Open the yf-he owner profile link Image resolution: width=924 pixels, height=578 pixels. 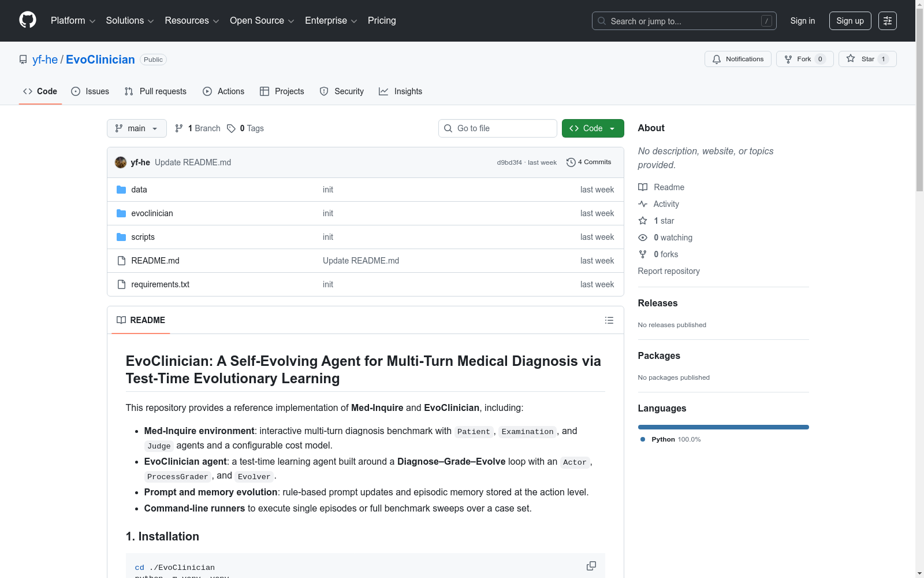(x=45, y=60)
